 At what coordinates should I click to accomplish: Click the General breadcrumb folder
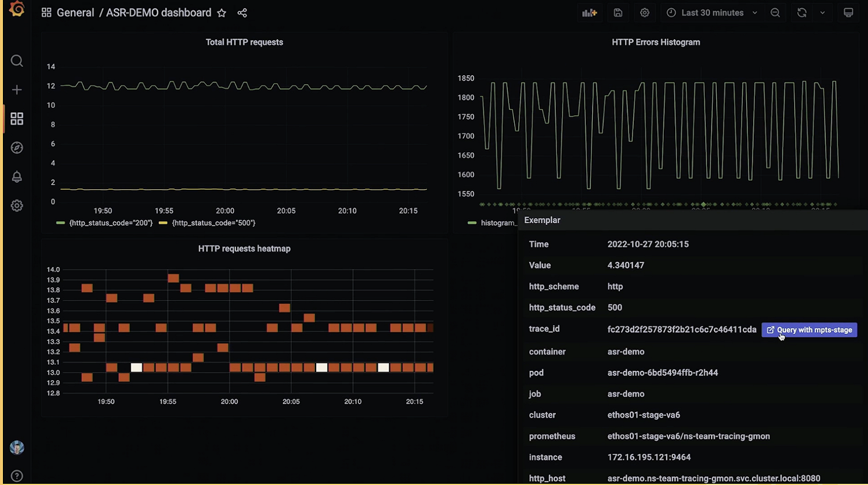pyautogui.click(x=76, y=12)
